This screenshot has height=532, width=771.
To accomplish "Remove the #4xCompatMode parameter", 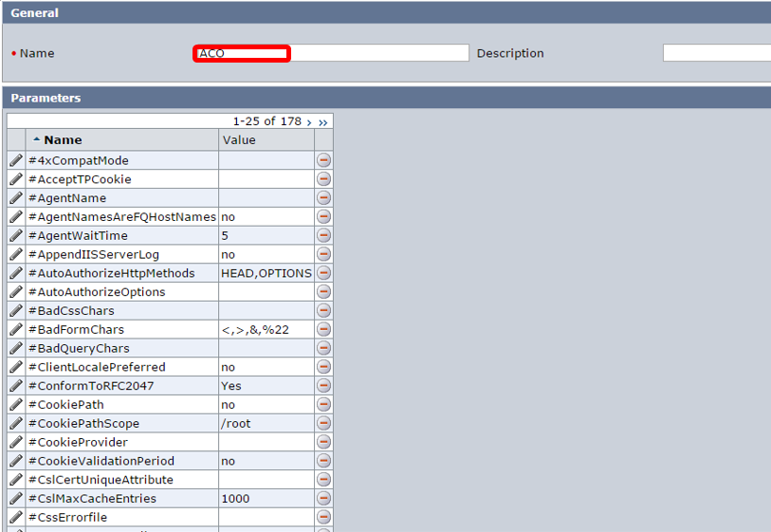I will point(323,160).
